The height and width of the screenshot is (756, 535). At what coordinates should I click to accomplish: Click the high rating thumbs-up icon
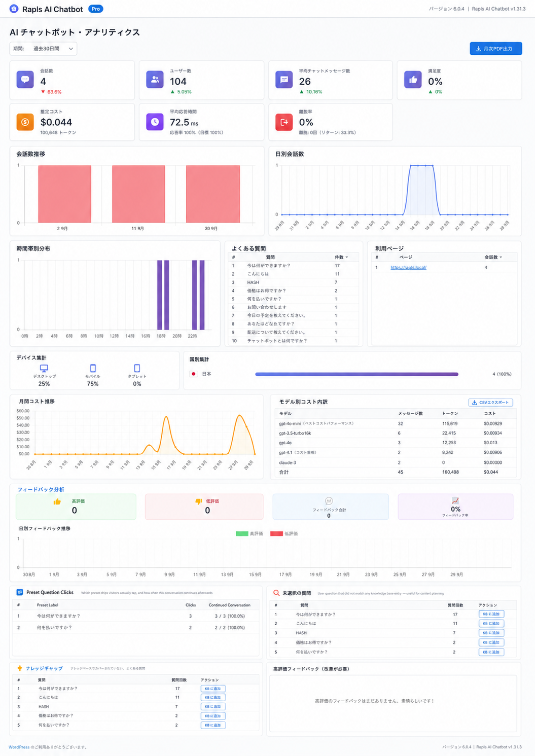point(57,501)
